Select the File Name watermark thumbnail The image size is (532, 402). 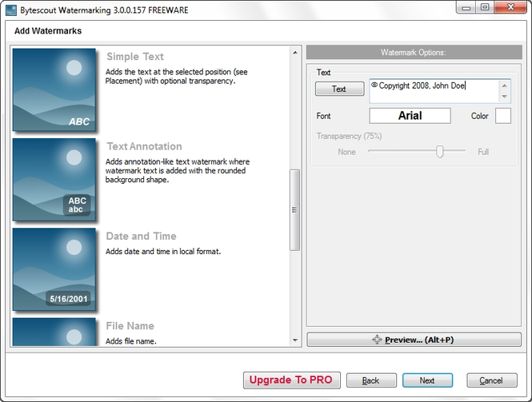(x=54, y=332)
